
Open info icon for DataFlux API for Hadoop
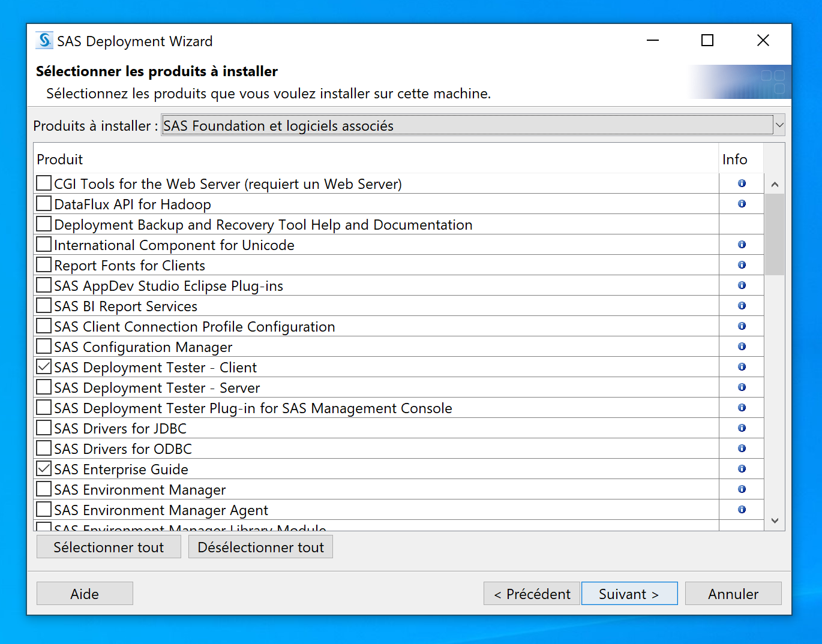(x=742, y=204)
